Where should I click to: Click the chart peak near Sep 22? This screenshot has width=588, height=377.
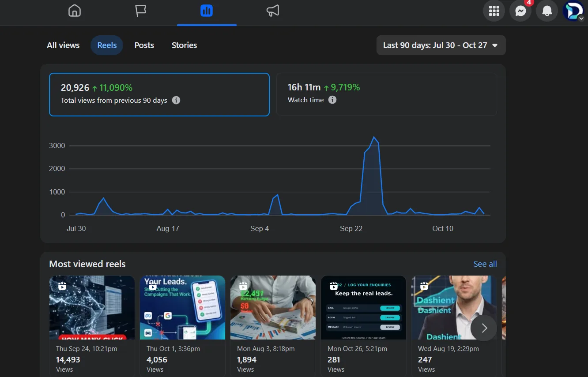pyautogui.click(x=374, y=137)
